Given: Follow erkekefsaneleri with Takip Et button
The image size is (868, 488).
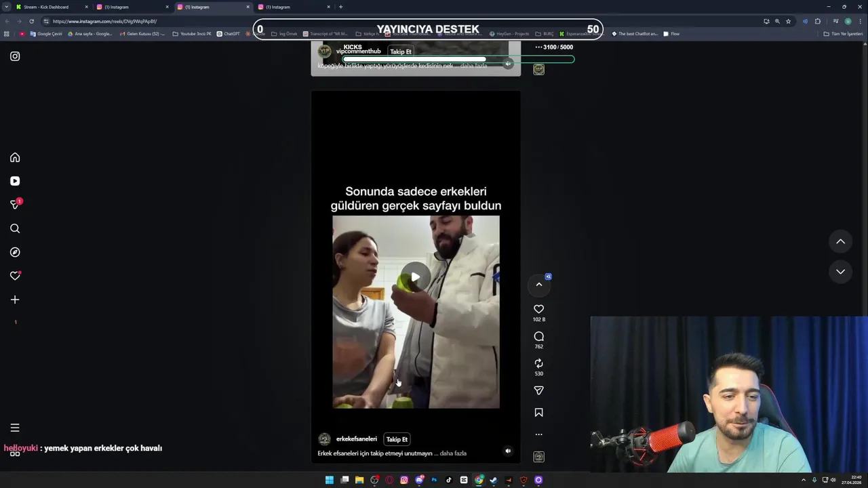Looking at the screenshot, I should coord(397,439).
